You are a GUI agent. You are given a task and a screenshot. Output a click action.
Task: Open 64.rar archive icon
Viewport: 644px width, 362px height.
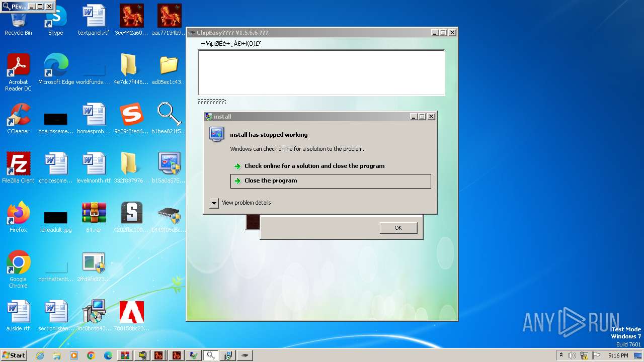[94, 217]
